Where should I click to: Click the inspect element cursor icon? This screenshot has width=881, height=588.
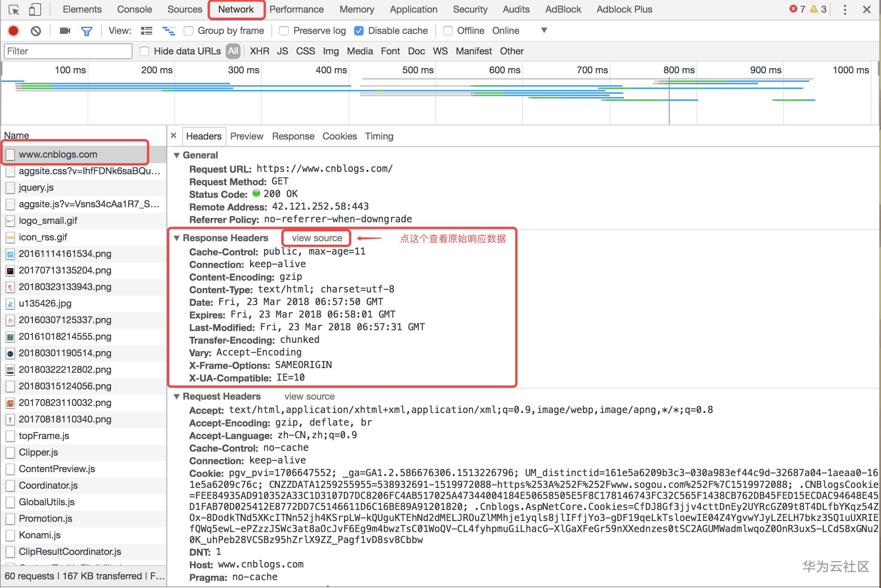(x=14, y=10)
